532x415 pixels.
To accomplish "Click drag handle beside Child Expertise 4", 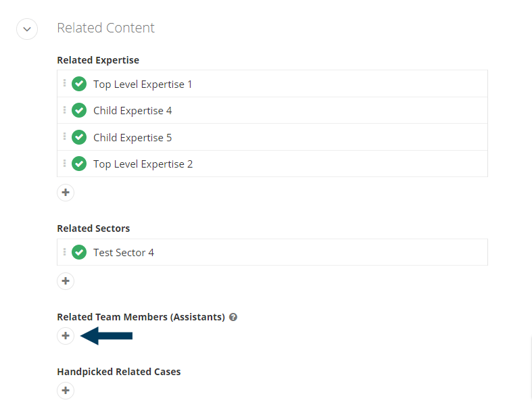I will 64,110.
